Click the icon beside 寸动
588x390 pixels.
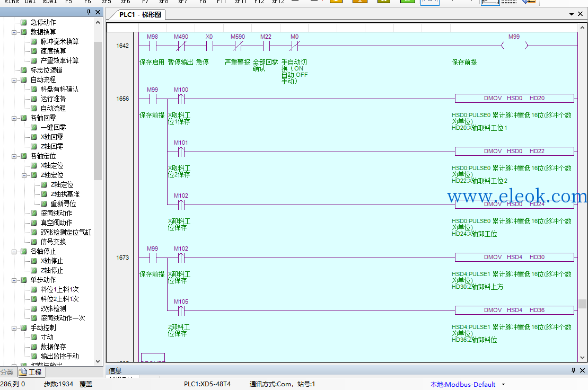34,337
